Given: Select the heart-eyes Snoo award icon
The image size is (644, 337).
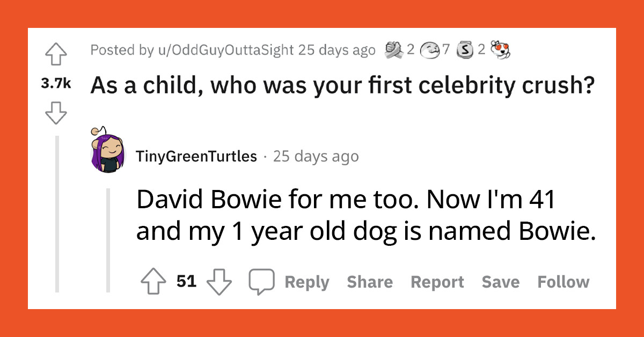Looking at the screenshot, I should pyautogui.click(x=500, y=49).
